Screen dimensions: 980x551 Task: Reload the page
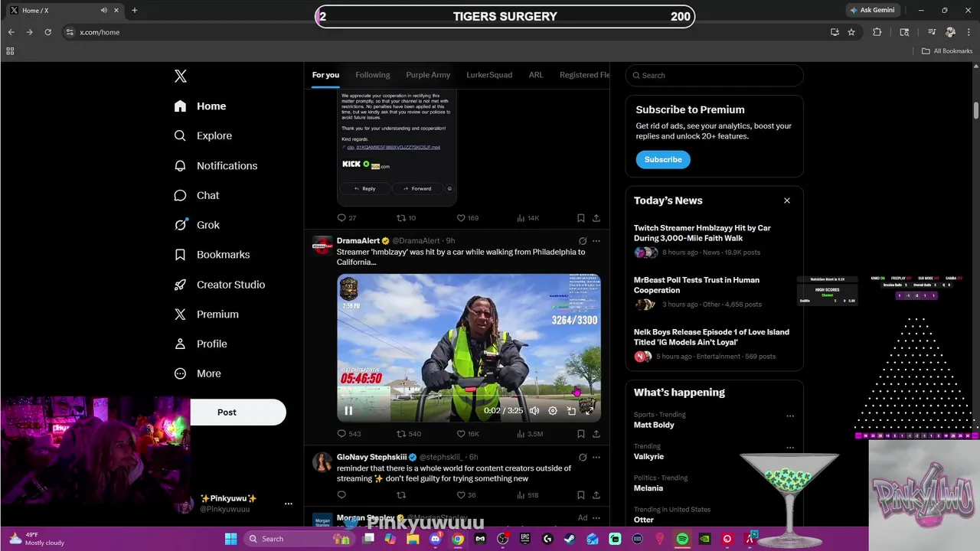(47, 32)
